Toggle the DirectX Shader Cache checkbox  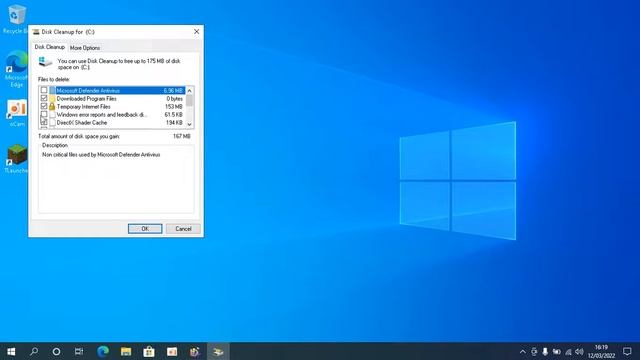point(44,122)
